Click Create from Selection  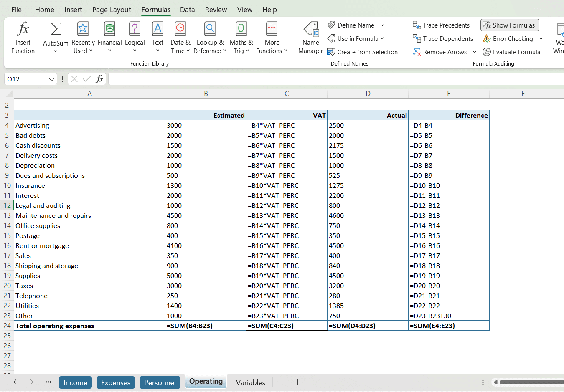(x=363, y=52)
